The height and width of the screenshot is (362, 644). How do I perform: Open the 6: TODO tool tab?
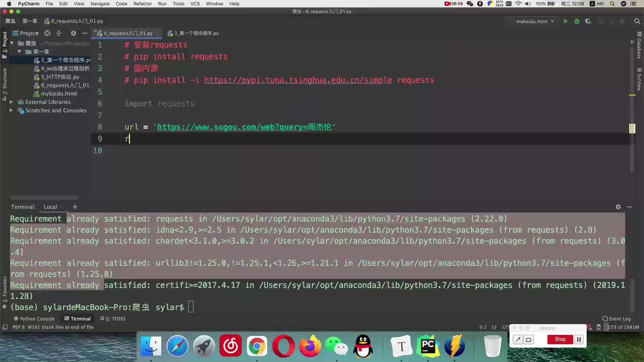coord(113,318)
